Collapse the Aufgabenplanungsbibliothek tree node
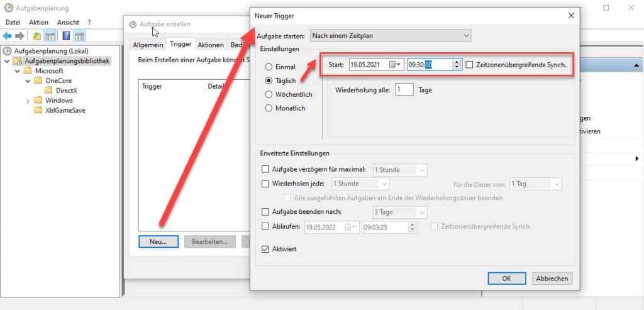This screenshot has width=644, height=310. pos(6,61)
